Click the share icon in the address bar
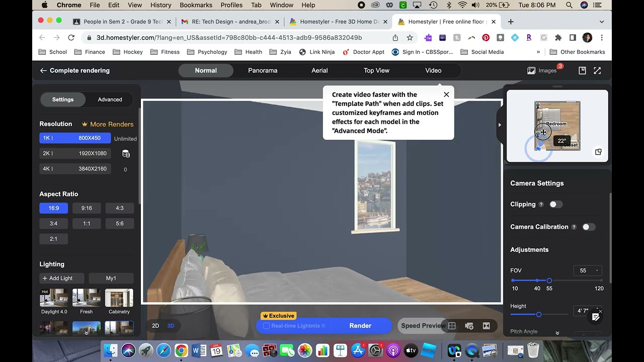 (x=395, y=38)
